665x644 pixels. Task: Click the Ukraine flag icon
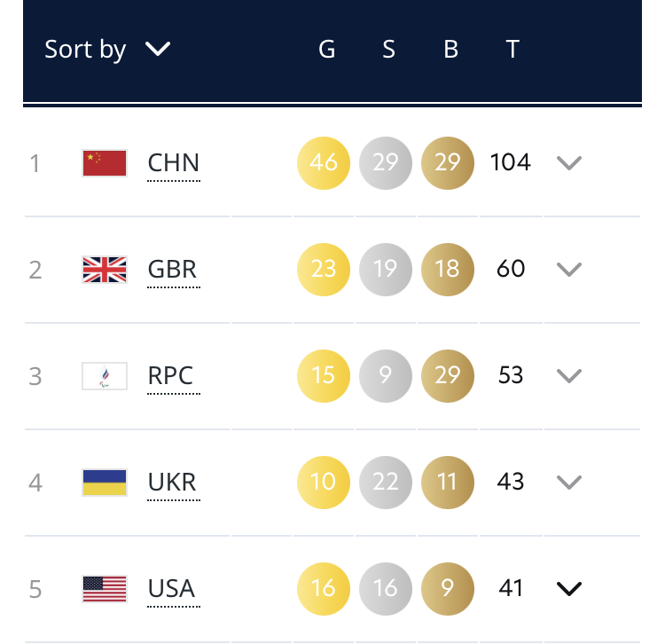point(105,483)
